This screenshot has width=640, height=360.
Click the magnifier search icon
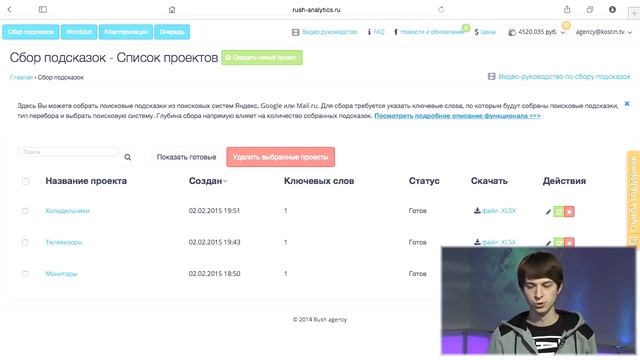pyautogui.click(x=127, y=157)
